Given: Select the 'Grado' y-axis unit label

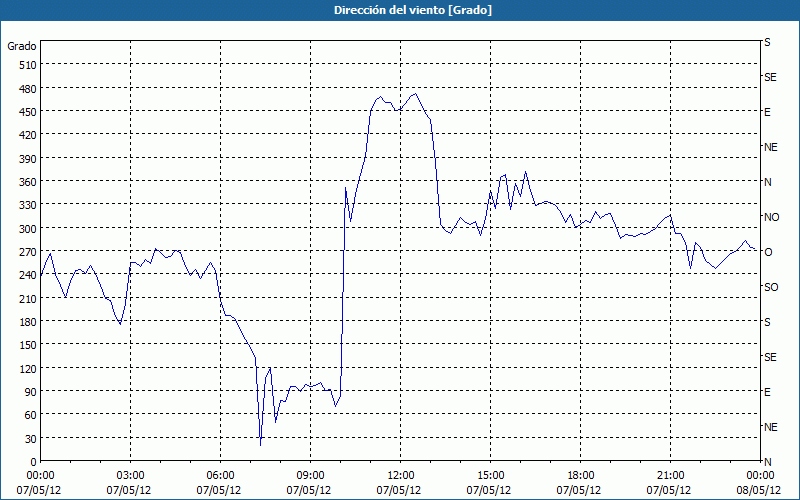Looking at the screenshot, I should point(22,46).
